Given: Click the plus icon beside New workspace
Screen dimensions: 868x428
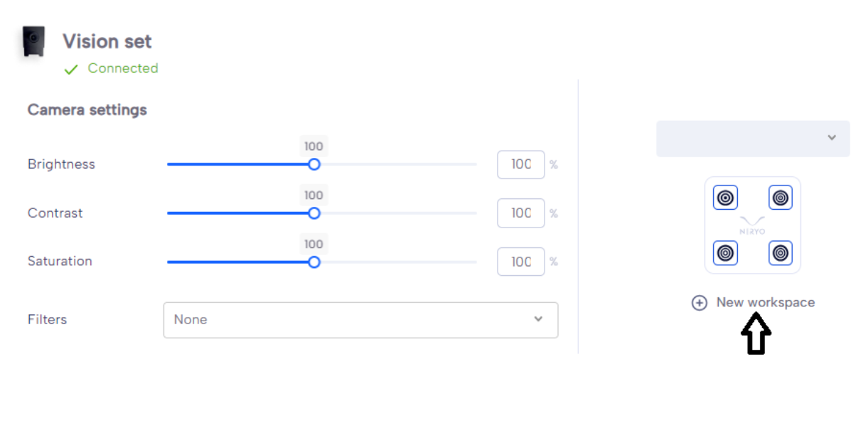Looking at the screenshot, I should [700, 303].
